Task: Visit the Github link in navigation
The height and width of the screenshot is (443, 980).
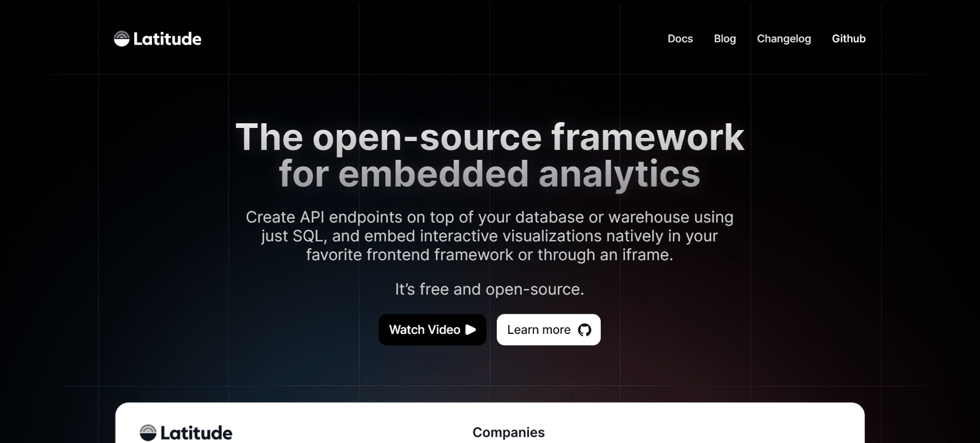Action: (x=848, y=39)
